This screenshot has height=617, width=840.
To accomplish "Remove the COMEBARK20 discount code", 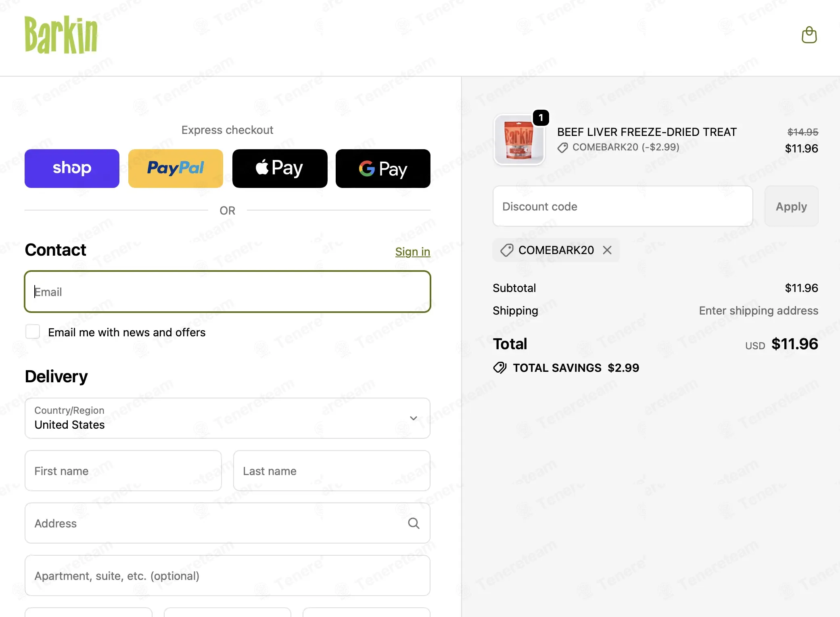I will pyautogui.click(x=607, y=250).
